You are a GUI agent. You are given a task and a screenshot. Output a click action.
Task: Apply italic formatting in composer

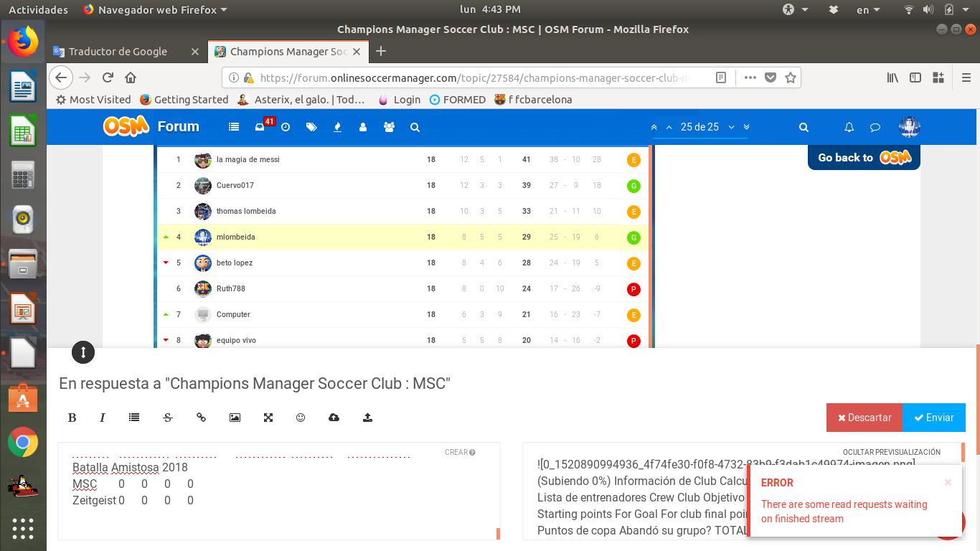coord(103,418)
